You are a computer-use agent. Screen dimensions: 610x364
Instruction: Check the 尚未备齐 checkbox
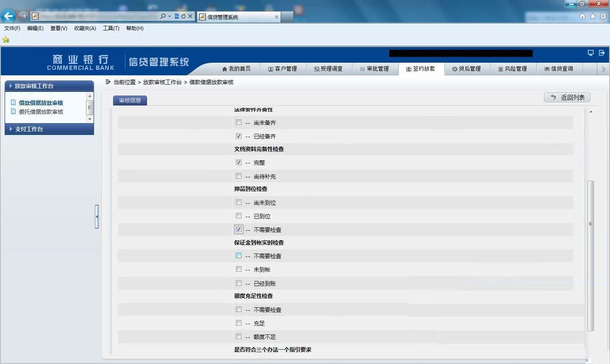pos(239,122)
